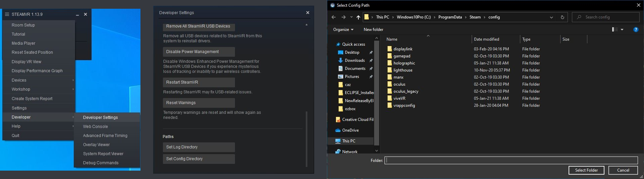
Task: Click the Developer menu entry
Action: tap(39, 117)
